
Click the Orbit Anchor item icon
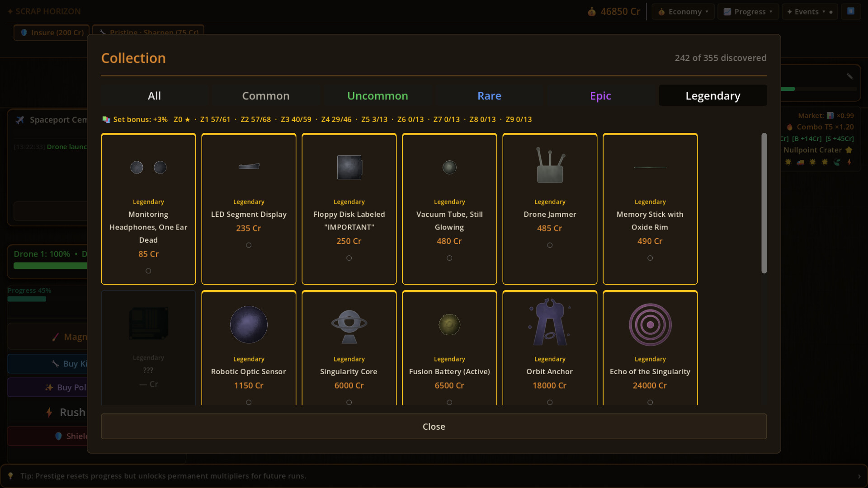click(x=550, y=322)
